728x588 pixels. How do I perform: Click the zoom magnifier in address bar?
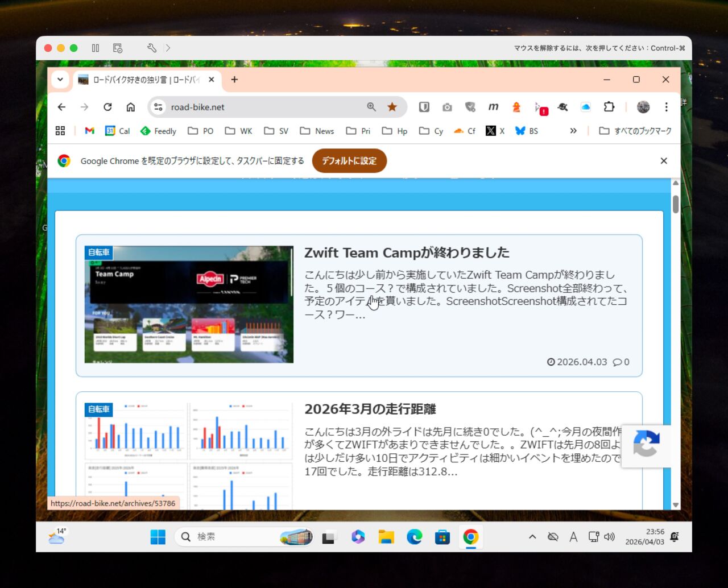[x=371, y=107]
